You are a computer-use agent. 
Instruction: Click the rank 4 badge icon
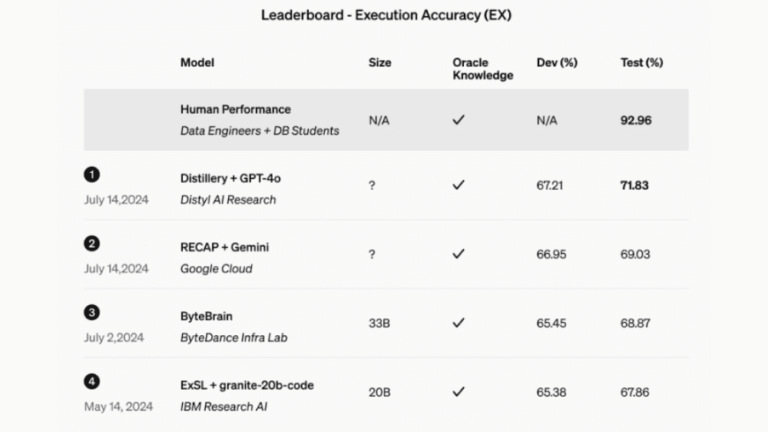coord(92,381)
